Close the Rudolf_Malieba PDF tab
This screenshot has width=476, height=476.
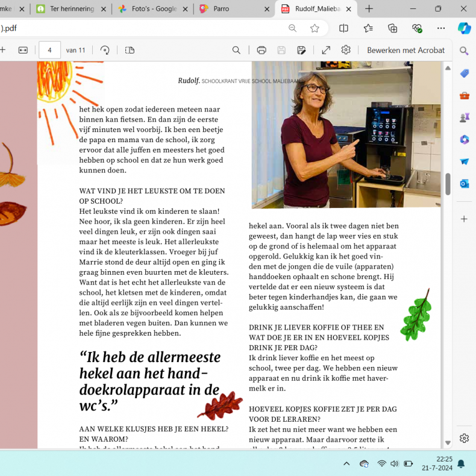(349, 9)
